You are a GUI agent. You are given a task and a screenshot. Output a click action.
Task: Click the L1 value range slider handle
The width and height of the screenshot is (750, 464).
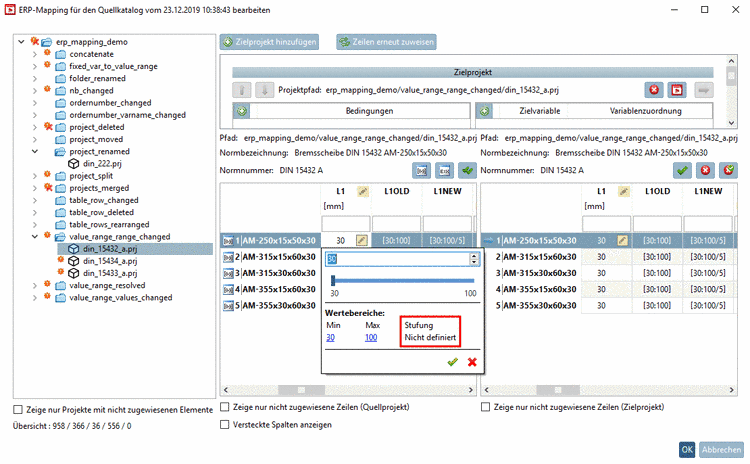click(x=333, y=281)
